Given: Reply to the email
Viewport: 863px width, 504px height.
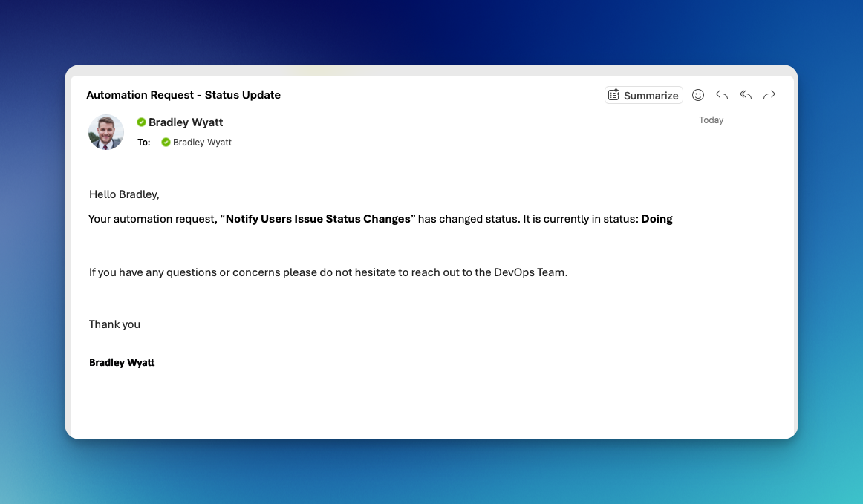Looking at the screenshot, I should 721,95.
